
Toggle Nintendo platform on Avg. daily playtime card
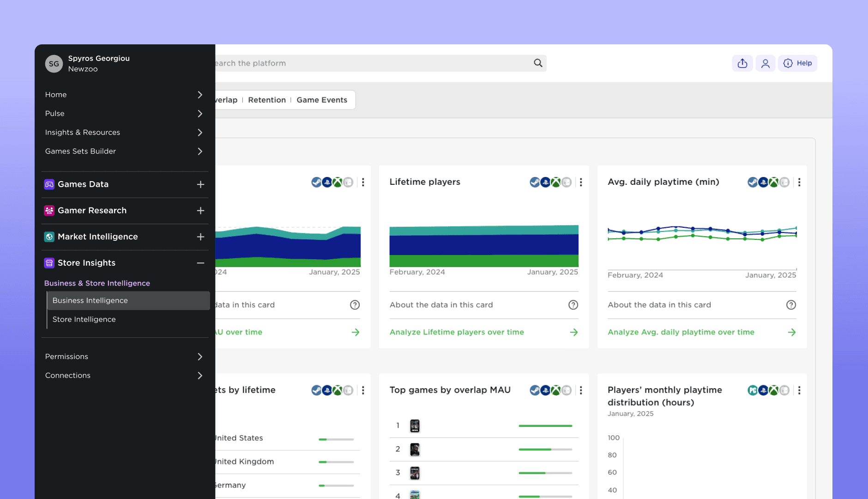(x=784, y=183)
